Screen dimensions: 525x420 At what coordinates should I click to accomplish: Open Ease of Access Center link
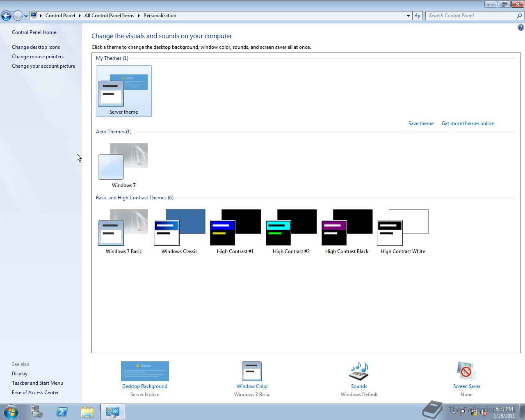(x=35, y=393)
